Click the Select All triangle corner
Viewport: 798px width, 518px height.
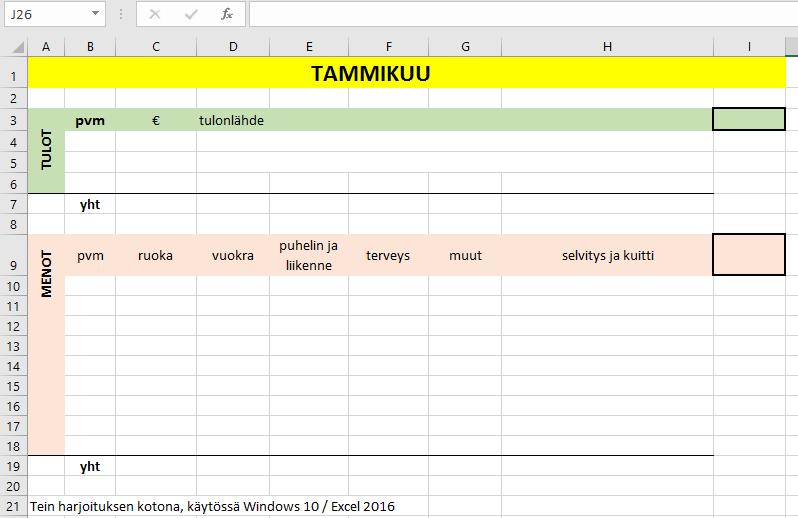click(x=18, y=47)
